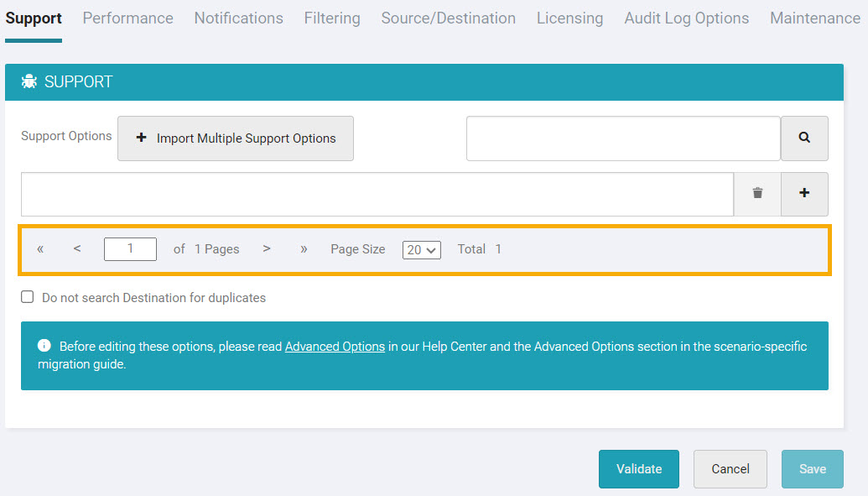This screenshot has width=868, height=496.
Task: Switch to the Performance tab
Action: (127, 18)
